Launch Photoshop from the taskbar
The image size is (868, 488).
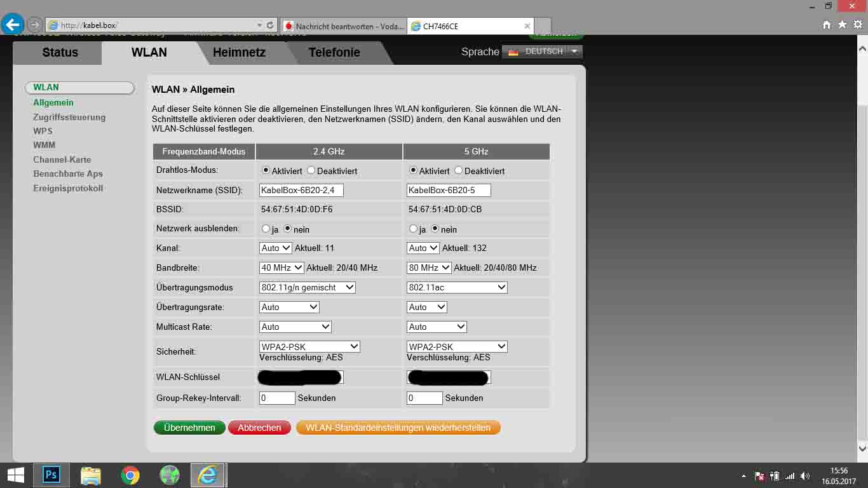tap(51, 475)
